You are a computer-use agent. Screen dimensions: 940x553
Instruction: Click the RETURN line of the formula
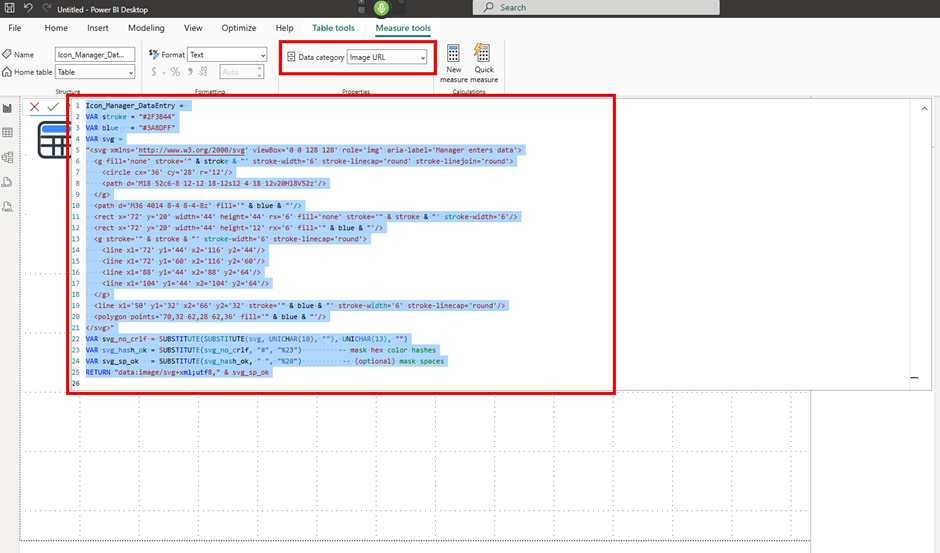pos(177,372)
